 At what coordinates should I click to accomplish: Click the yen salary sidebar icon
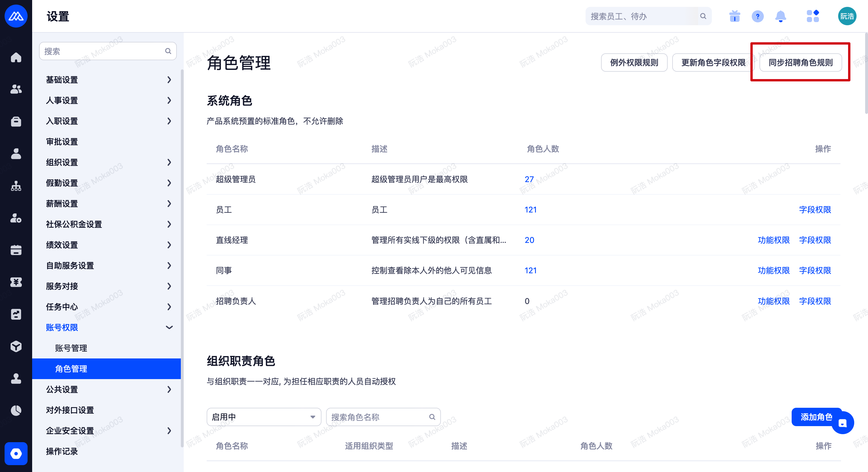(16, 282)
